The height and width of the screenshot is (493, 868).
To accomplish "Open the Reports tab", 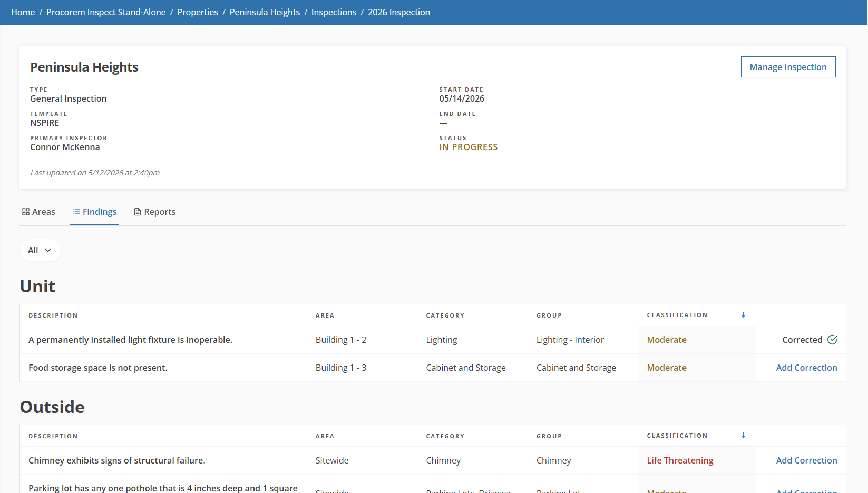I will (155, 212).
